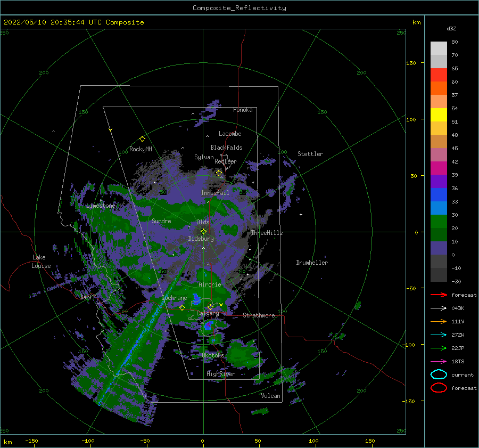Click the RockyMH label

[x=141, y=149]
